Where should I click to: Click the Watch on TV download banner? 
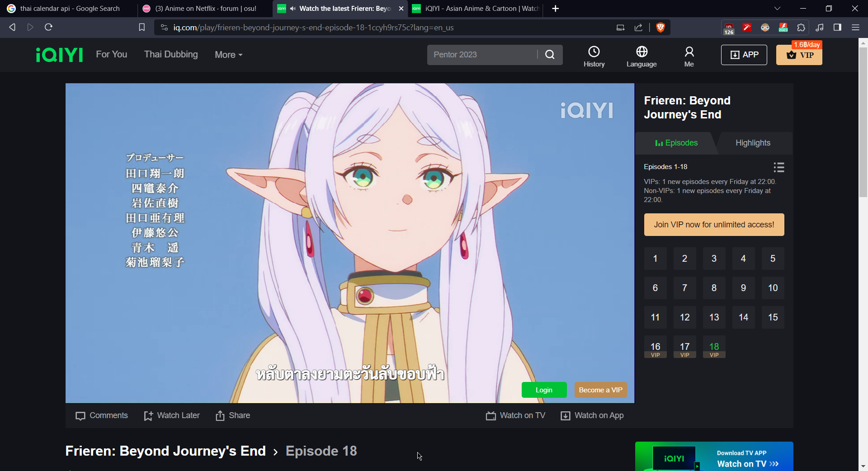tap(714, 457)
